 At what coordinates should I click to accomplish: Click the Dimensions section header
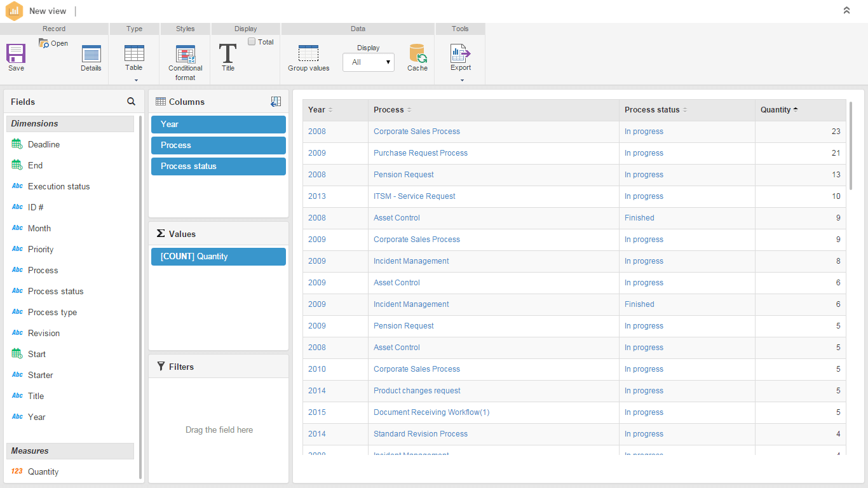click(x=71, y=124)
